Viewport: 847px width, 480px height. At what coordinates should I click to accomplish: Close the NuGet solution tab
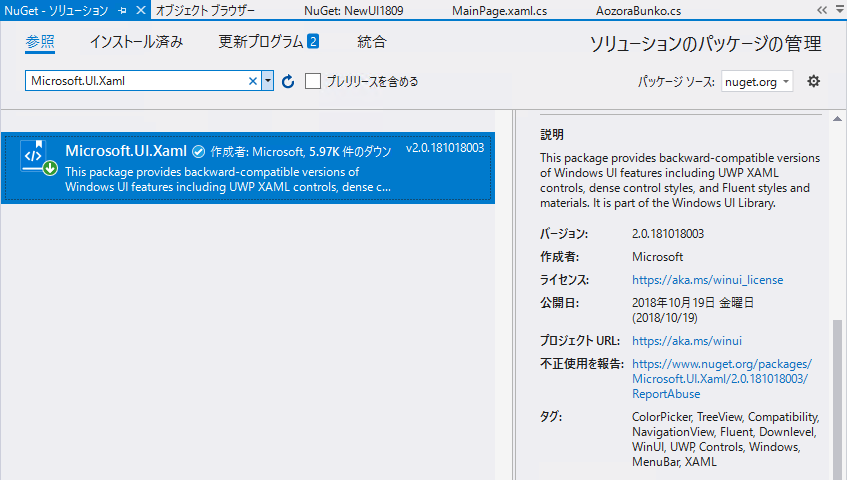tap(140, 10)
